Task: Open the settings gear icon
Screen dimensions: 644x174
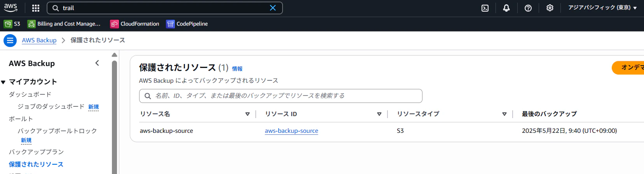Action: point(550,8)
